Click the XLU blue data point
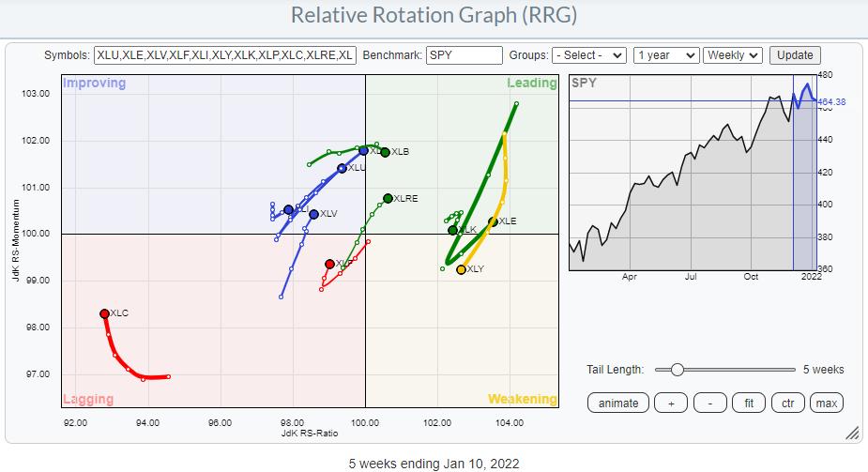This screenshot has width=868, height=472. click(342, 169)
